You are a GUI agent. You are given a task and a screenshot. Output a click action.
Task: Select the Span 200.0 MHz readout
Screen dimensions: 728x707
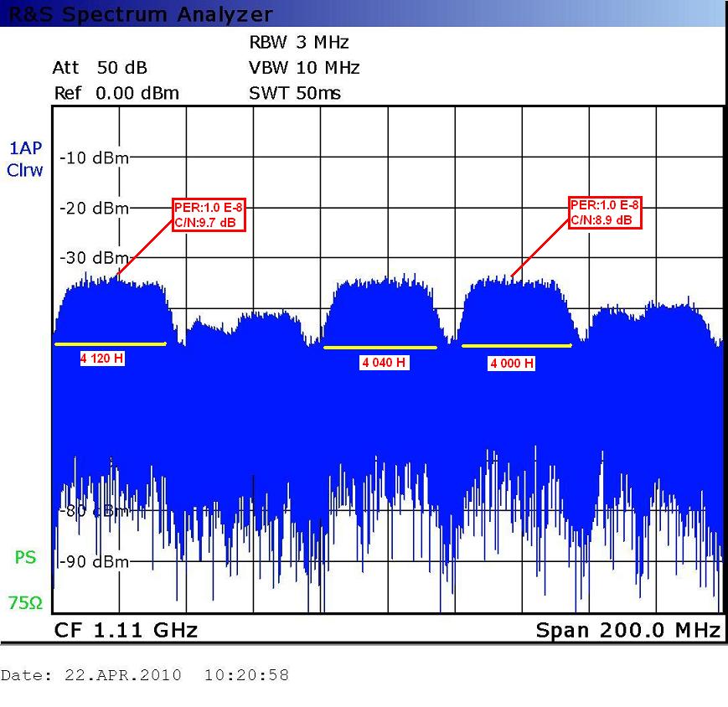627,630
